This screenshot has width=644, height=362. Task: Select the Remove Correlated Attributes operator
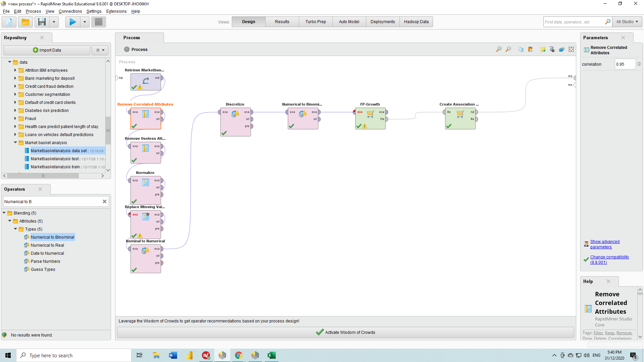point(146,118)
